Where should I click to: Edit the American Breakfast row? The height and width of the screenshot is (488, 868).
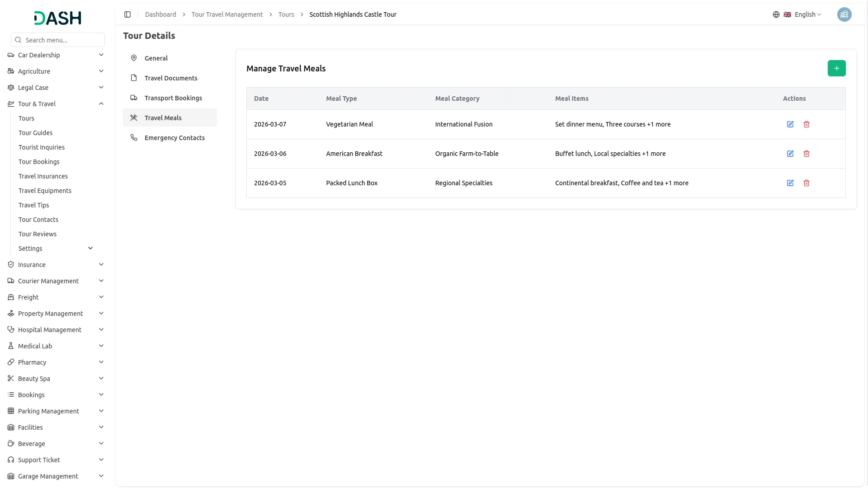point(790,154)
